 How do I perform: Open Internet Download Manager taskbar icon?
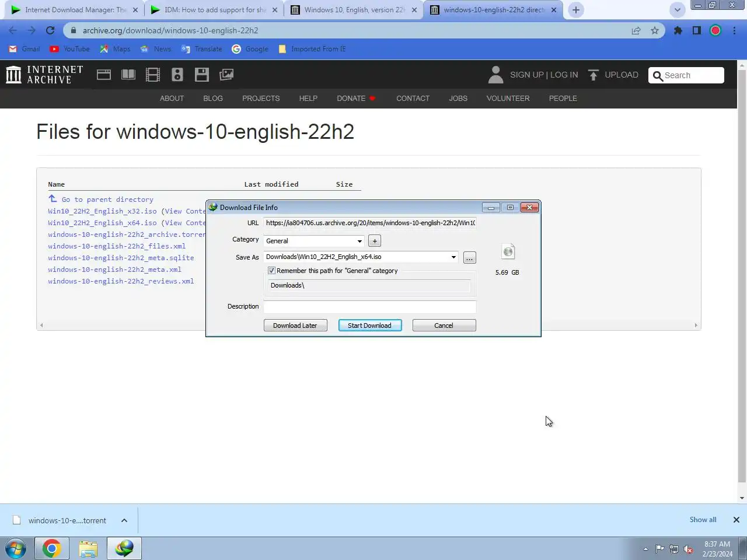click(124, 549)
